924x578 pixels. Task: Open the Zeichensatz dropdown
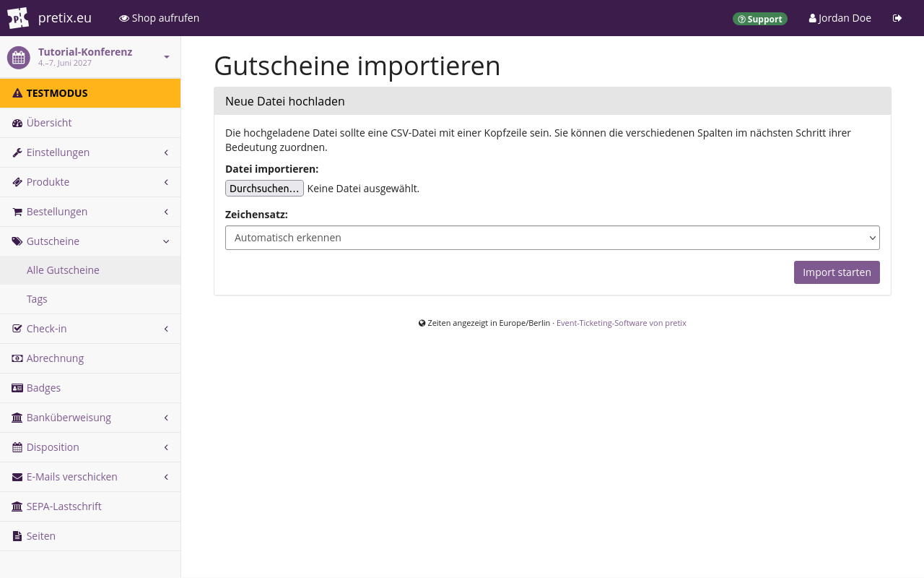(x=552, y=238)
